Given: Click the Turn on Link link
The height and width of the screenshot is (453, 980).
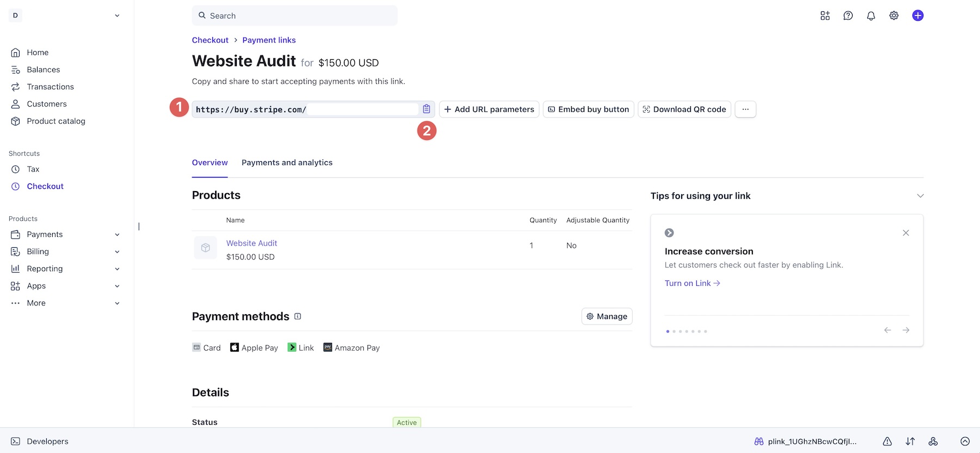Looking at the screenshot, I should (693, 283).
